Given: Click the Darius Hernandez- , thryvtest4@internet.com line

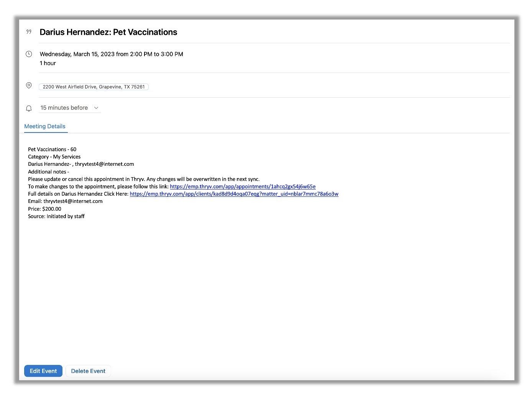Looking at the screenshot, I should [81, 164].
